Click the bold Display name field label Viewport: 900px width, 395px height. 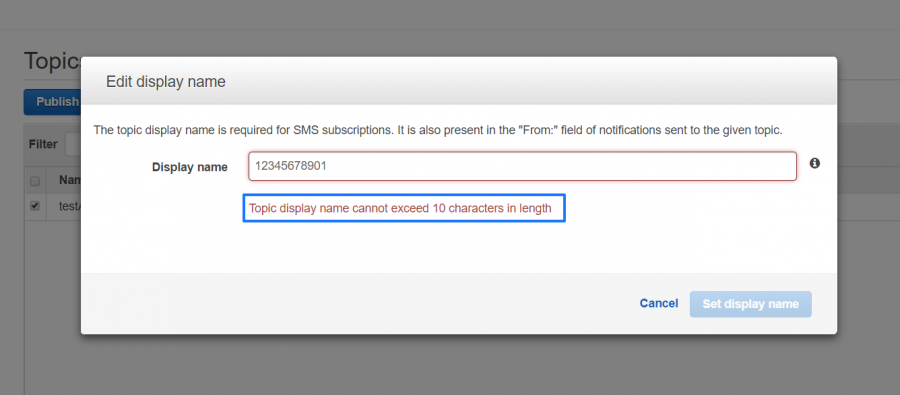click(x=189, y=167)
